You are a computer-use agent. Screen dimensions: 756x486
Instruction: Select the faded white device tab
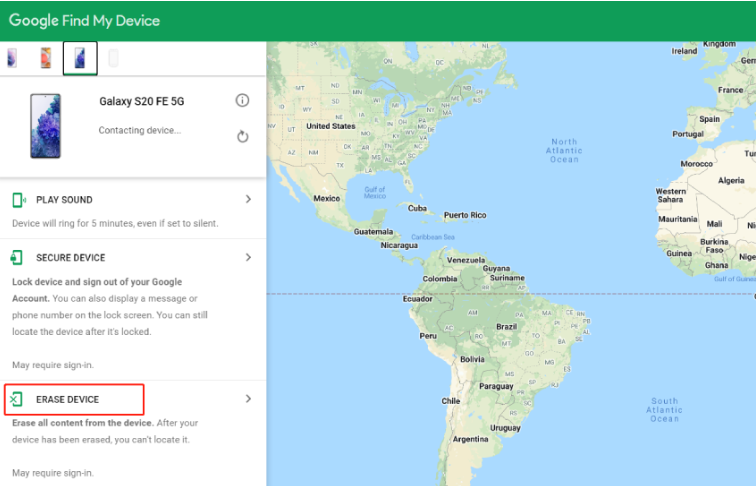[x=113, y=58]
